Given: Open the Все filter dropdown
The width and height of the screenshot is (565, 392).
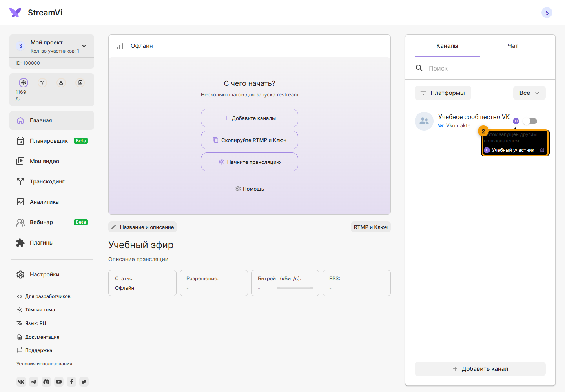Looking at the screenshot, I should click(529, 93).
